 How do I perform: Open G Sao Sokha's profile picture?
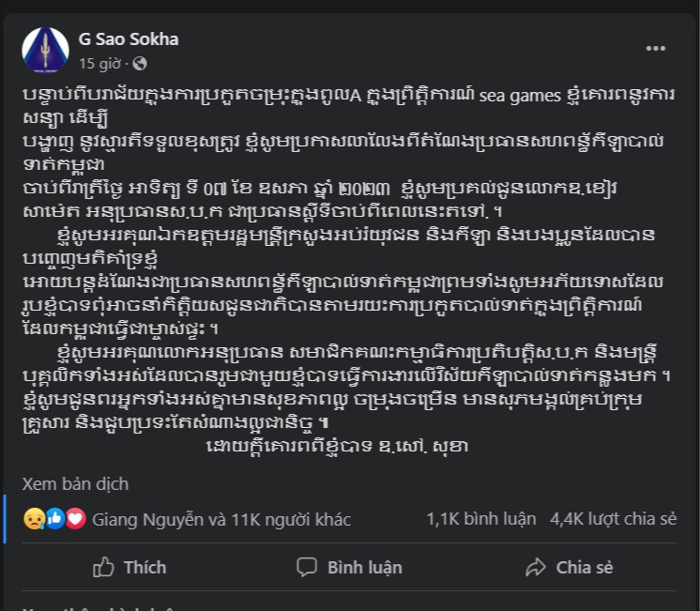point(46,51)
